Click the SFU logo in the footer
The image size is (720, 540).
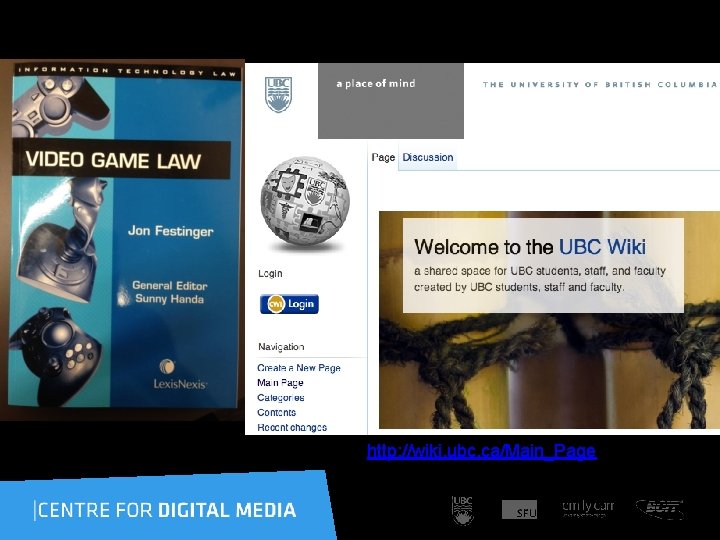pyautogui.click(x=519, y=510)
